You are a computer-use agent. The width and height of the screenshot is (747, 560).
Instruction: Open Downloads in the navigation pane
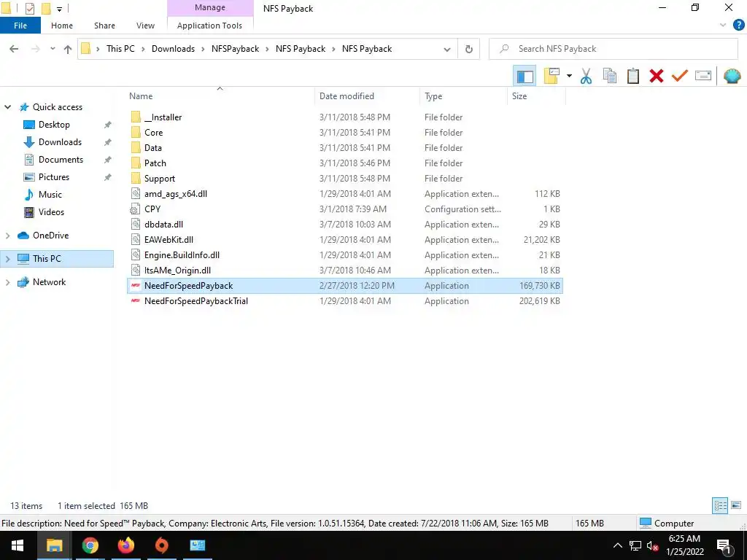pyautogui.click(x=60, y=142)
